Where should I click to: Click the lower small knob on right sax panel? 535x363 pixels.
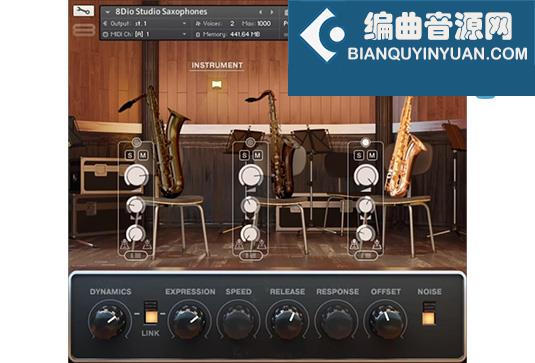(x=365, y=234)
